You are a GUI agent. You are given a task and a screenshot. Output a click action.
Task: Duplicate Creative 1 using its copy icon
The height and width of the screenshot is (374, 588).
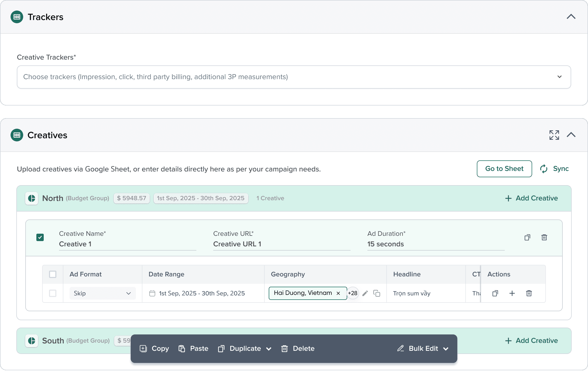point(527,237)
